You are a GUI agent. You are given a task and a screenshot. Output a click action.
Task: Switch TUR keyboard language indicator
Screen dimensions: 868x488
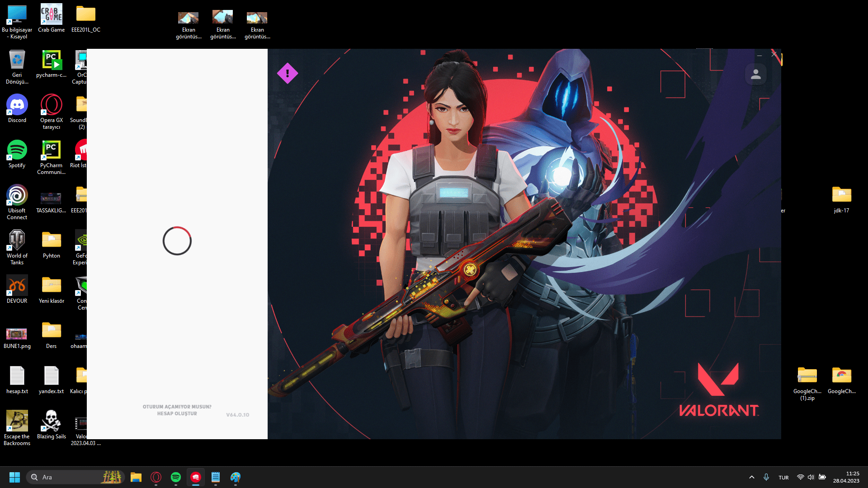coord(783,478)
